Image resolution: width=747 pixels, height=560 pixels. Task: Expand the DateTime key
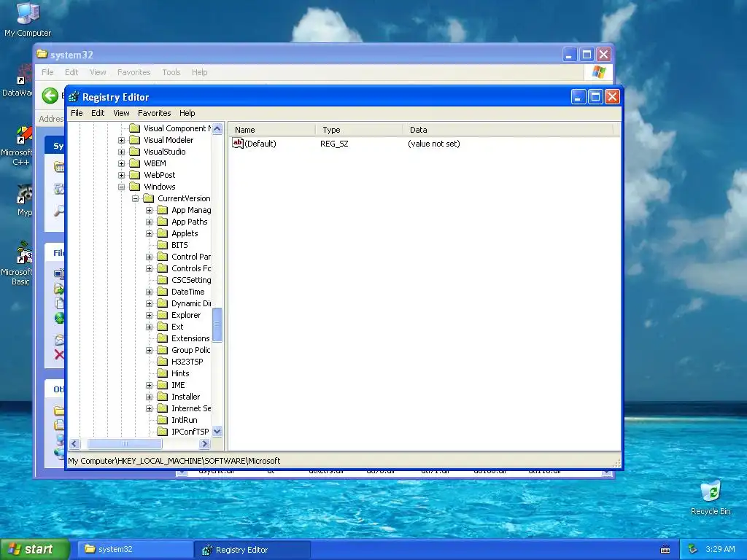tap(149, 292)
